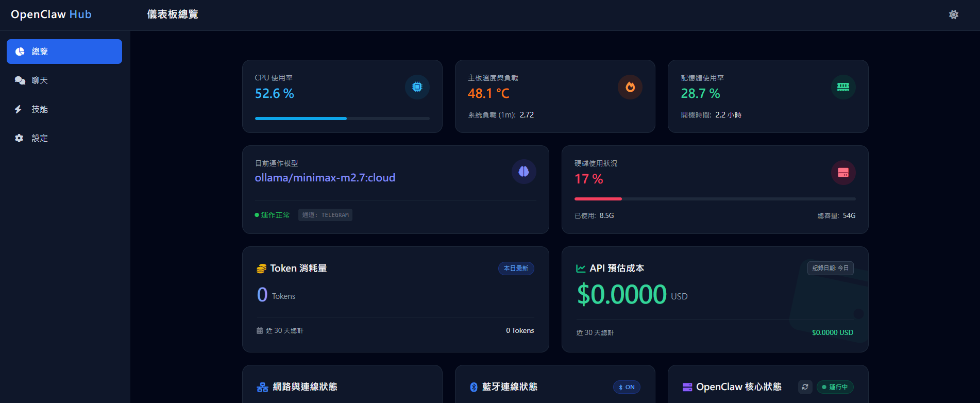
Task: Click the API 預估成本 heading
Action: 617,268
